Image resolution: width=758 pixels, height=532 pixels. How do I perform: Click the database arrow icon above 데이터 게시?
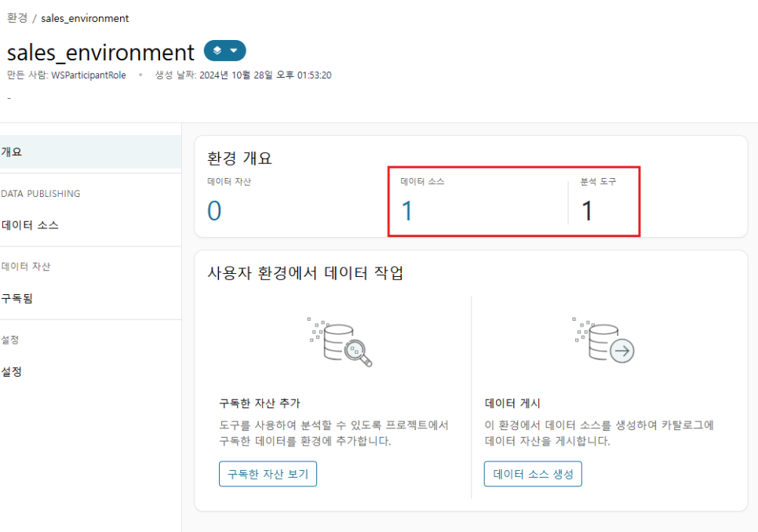pyautogui.click(x=603, y=341)
